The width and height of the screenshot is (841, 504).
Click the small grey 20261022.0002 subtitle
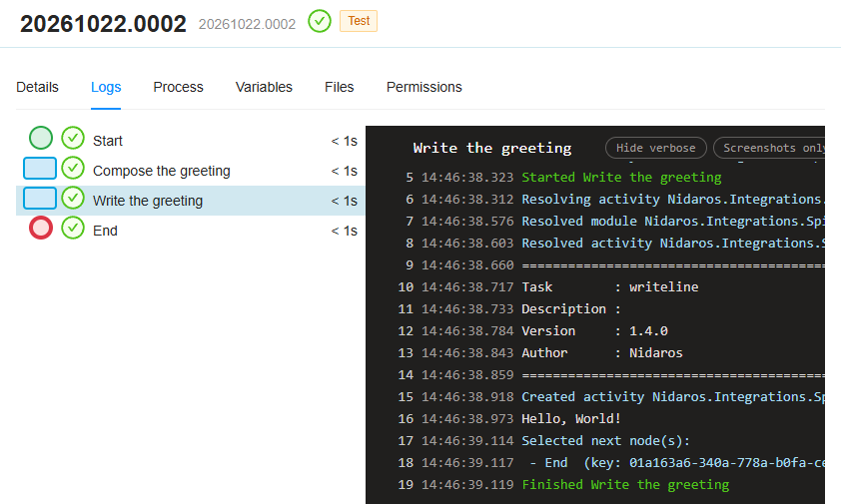tap(248, 24)
